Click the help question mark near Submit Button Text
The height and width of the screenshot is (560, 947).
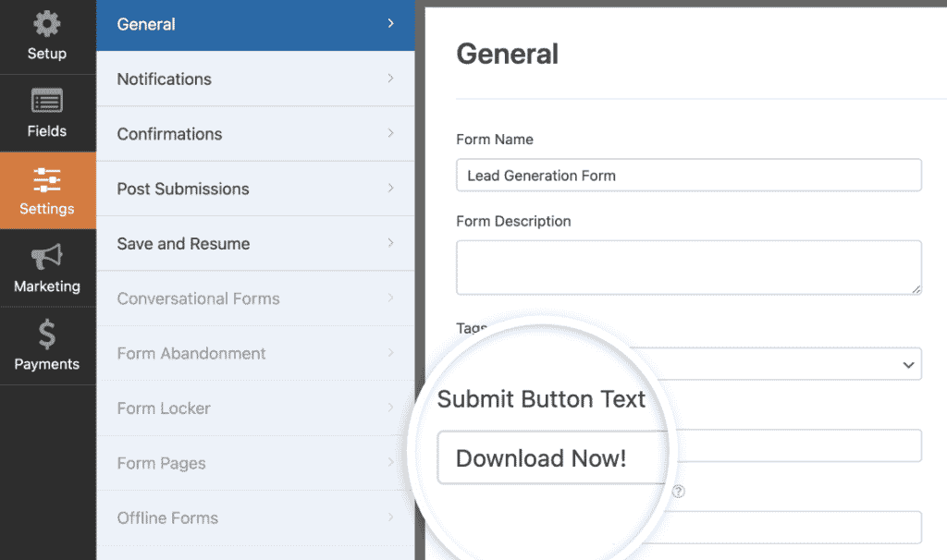click(678, 492)
